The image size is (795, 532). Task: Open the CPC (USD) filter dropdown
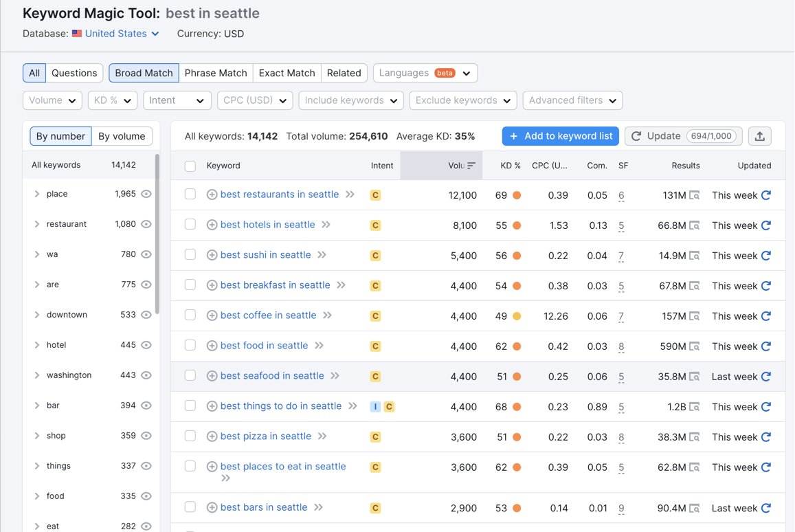coord(255,100)
